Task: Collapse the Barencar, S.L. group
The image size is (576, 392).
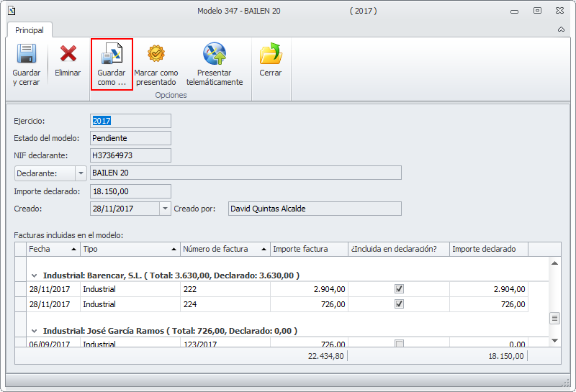Action: pos(34,275)
